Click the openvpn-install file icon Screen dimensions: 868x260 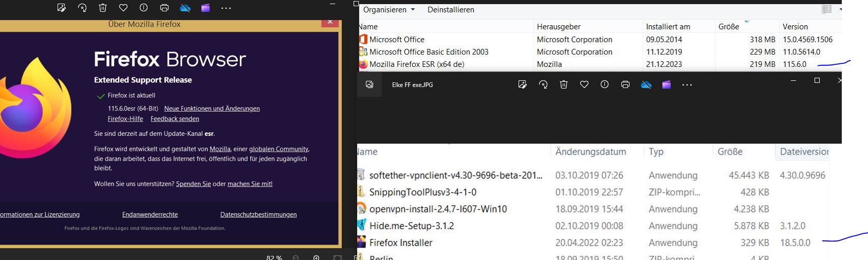point(362,209)
